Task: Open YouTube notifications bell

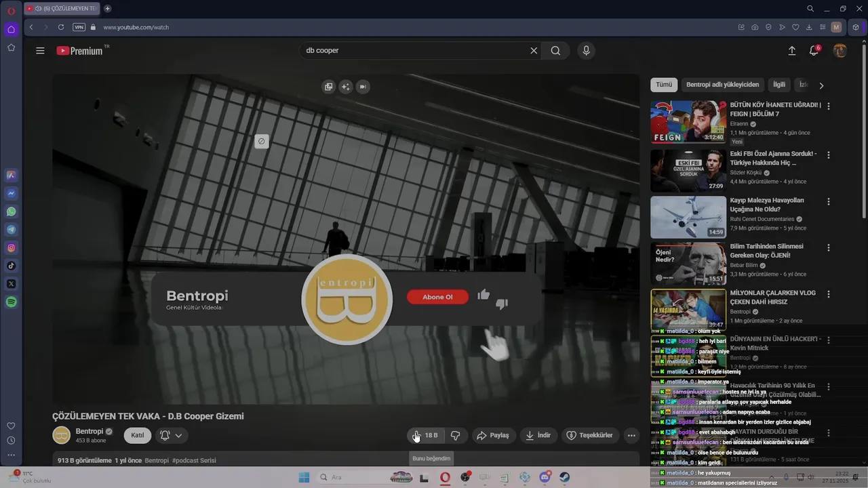Action: click(814, 51)
